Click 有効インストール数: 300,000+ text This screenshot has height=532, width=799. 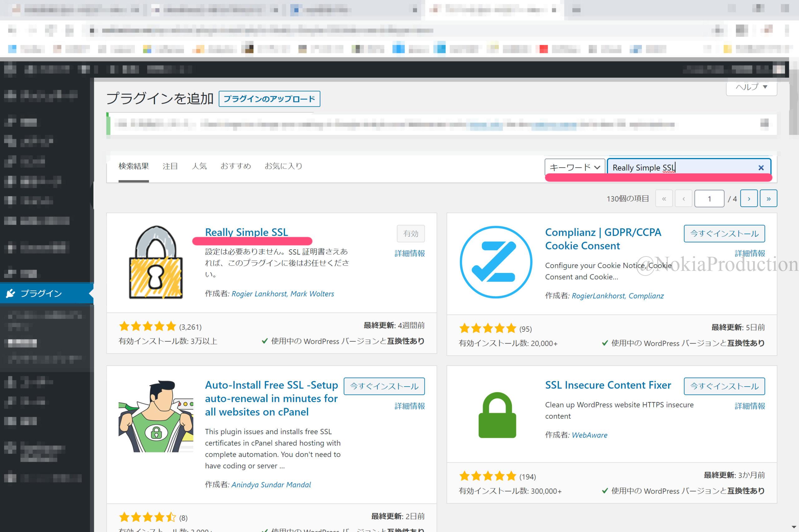[x=510, y=491]
